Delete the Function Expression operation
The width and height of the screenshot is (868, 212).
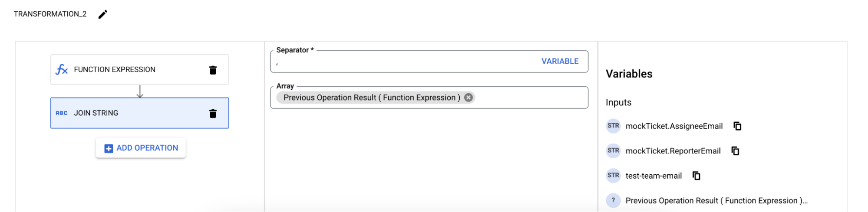coord(213,70)
